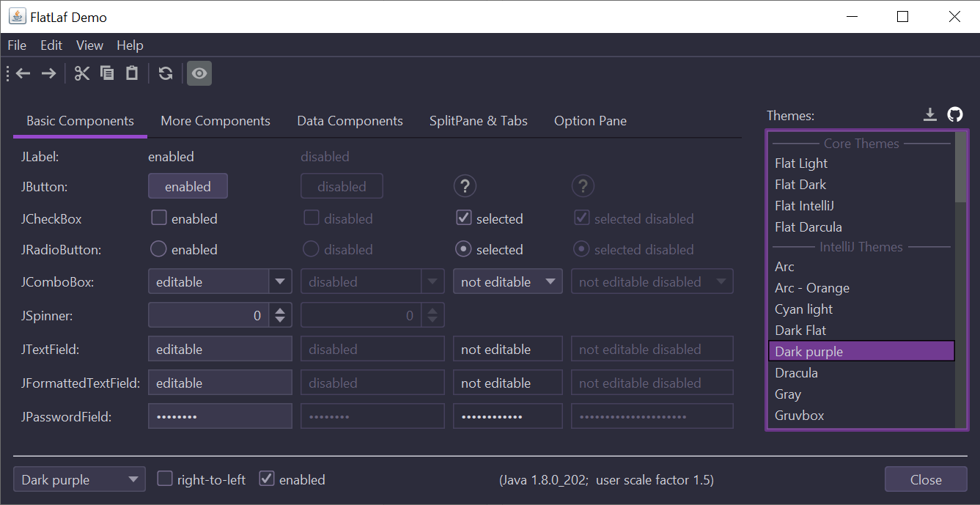The width and height of the screenshot is (980, 505).
Task: Click the Forward arrow toolbar icon
Action: [48, 73]
